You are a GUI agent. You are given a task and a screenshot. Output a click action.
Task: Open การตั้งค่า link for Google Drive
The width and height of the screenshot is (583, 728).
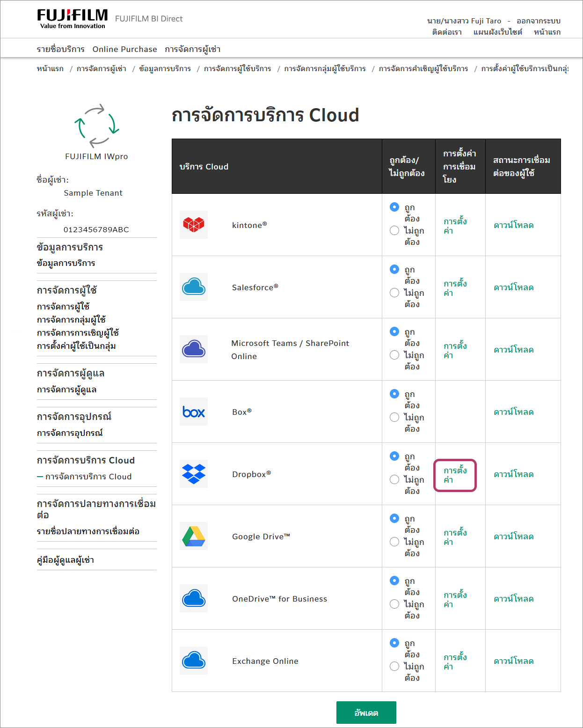click(x=455, y=537)
